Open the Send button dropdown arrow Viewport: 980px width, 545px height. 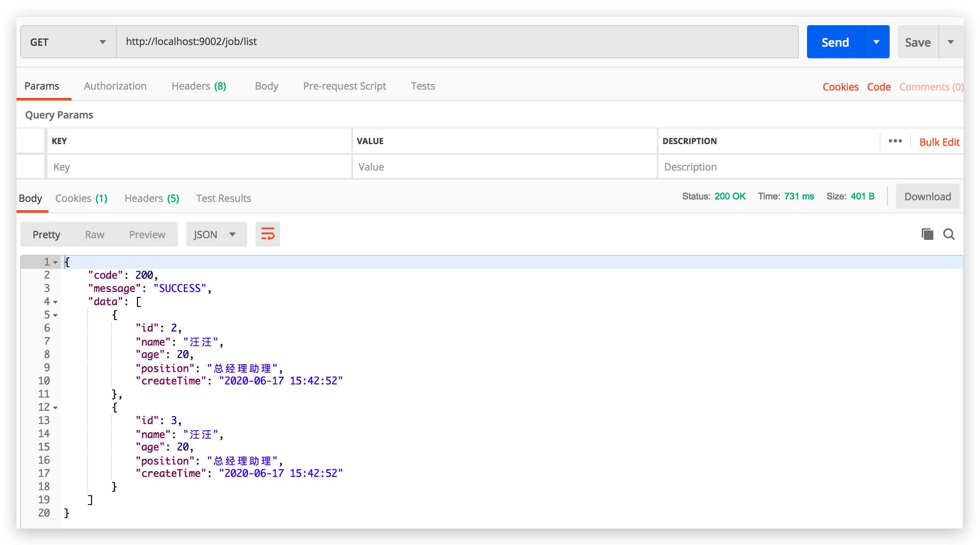[x=876, y=42]
